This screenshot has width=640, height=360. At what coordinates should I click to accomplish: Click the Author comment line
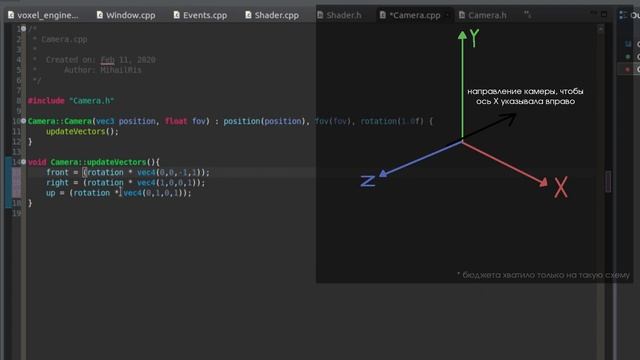(x=102, y=70)
